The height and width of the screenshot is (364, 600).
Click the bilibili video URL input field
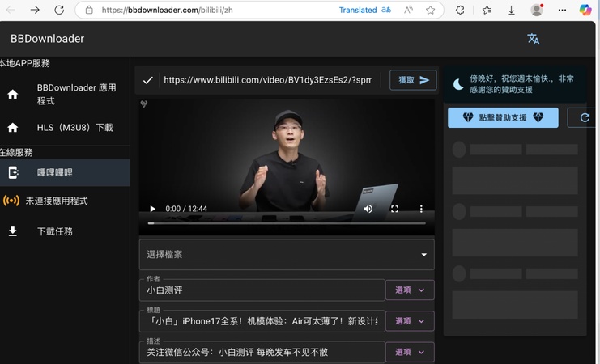point(267,80)
